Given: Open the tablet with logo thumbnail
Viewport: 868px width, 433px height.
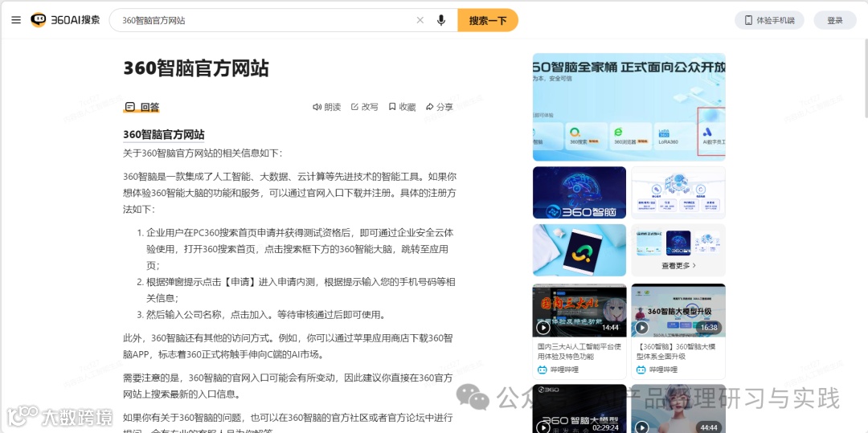Looking at the screenshot, I should point(579,250).
